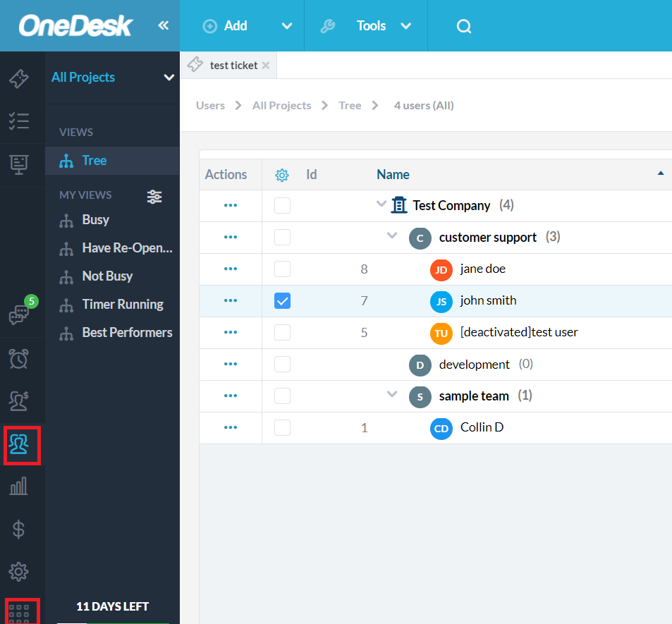Screen dimensions: 672x624
Task: Open column settings gear in table header
Action: pyautogui.click(x=282, y=175)
